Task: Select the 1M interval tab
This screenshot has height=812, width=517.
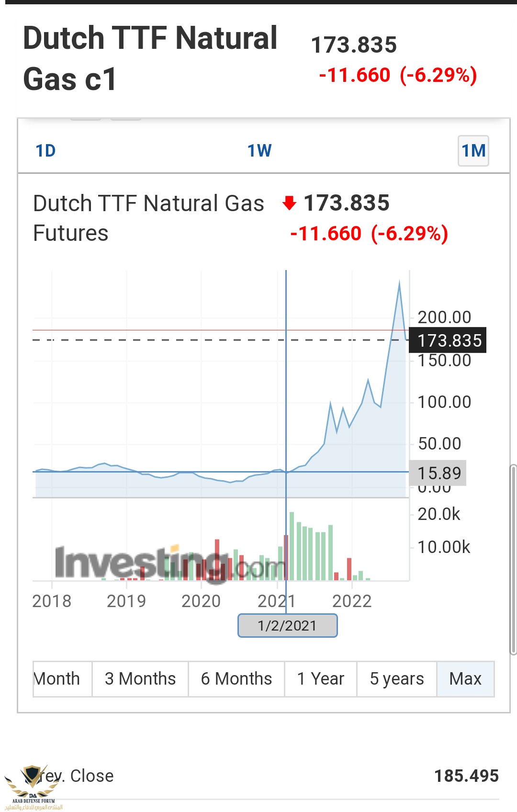Action: [473, 151]
